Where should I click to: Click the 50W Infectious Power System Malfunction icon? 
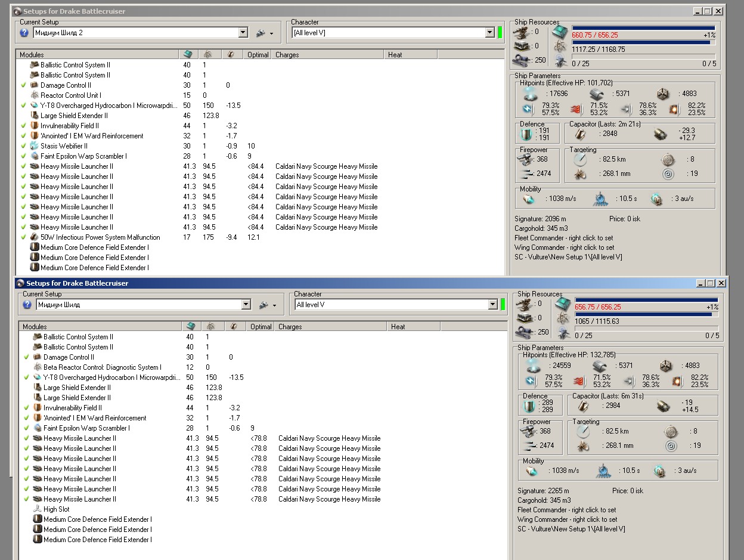pos(35,237)
